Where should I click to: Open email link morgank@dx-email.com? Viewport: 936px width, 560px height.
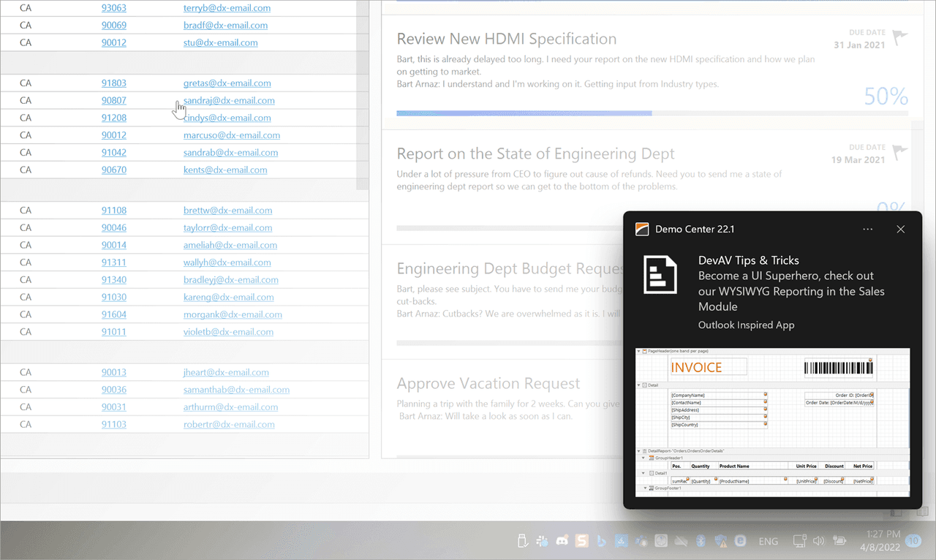233,314
